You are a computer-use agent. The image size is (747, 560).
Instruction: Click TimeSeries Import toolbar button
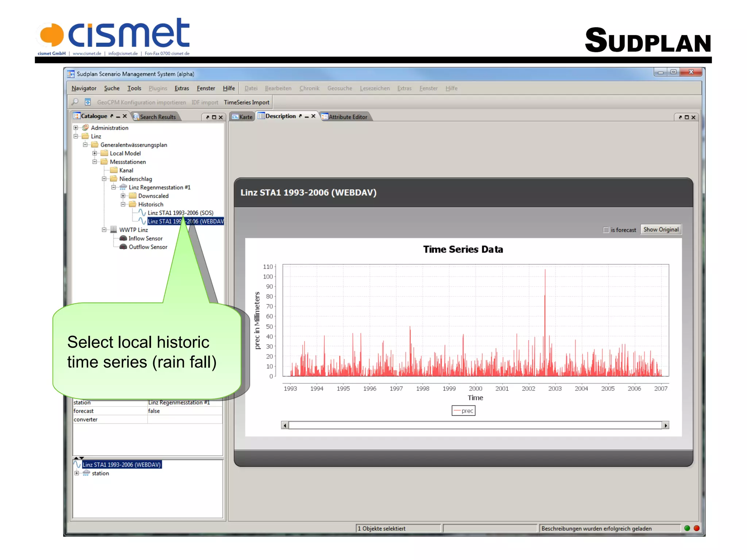point(247,102)
